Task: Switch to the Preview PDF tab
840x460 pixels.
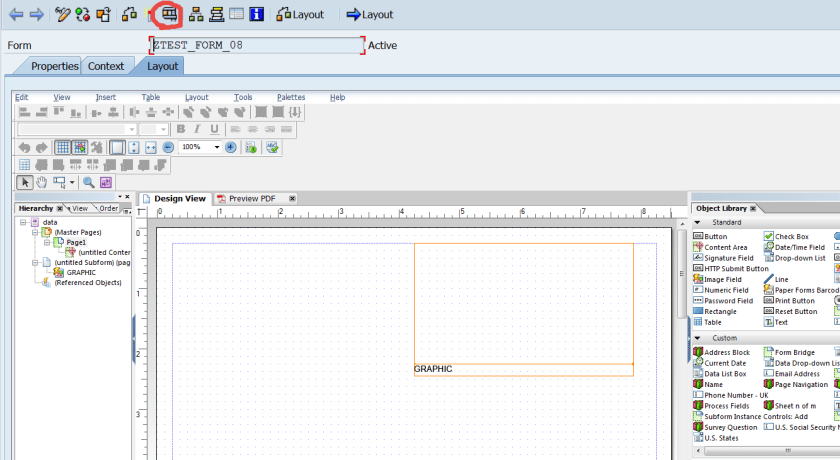Action: click(251, 199)
